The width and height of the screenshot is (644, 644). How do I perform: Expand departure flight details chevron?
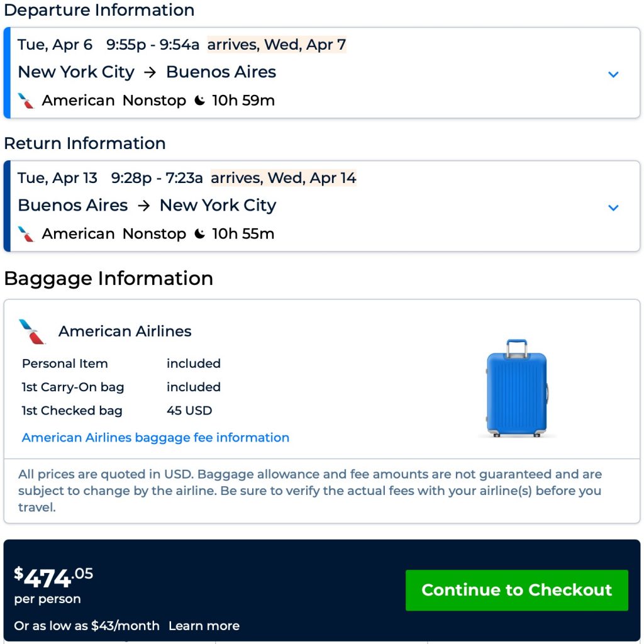coord(613,74)
